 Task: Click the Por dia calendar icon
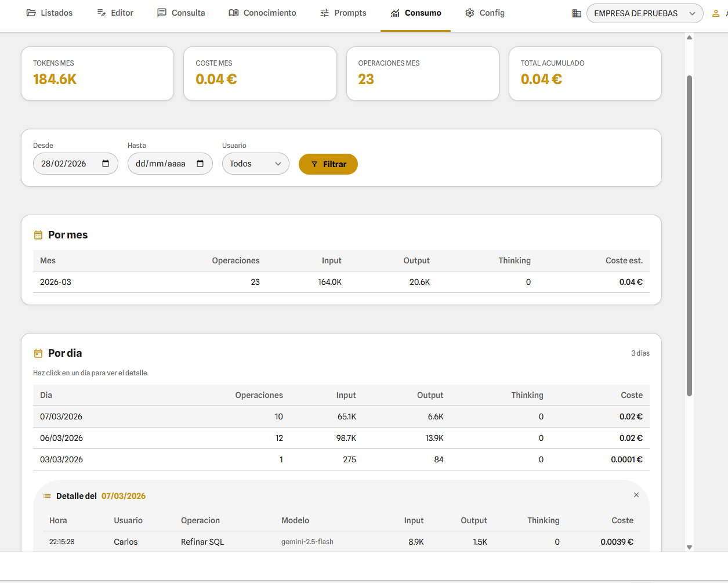click(38, 353)
